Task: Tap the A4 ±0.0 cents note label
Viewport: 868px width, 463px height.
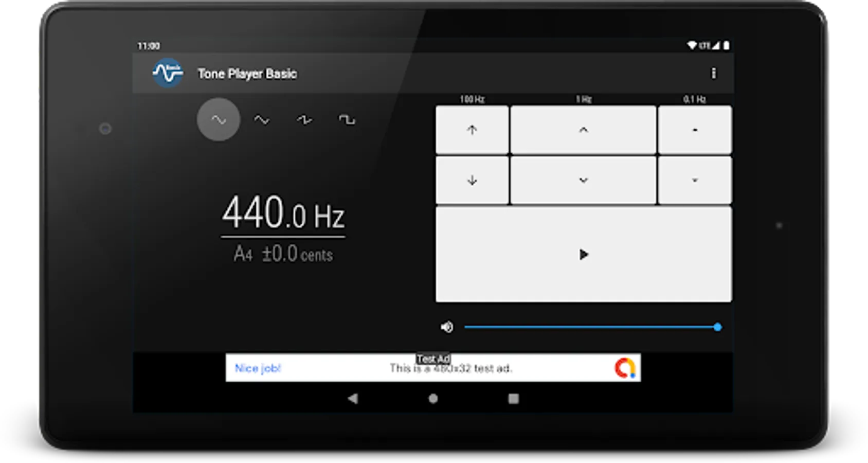Action: tap(283, 254)
